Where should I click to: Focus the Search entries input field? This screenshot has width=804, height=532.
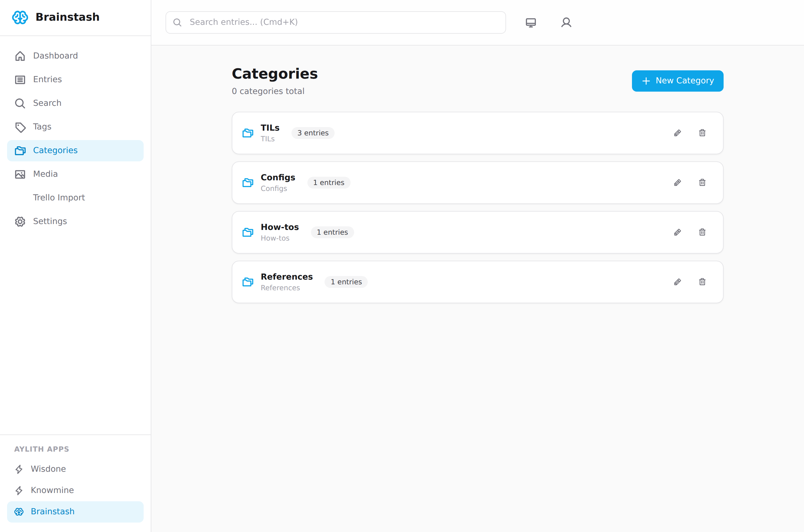pos(335,22)
